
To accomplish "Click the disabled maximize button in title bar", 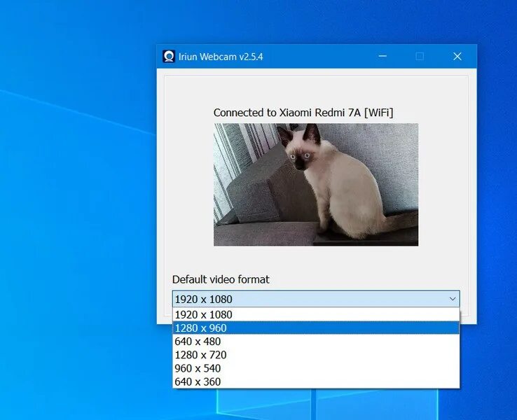I will [x=420, y=56].
